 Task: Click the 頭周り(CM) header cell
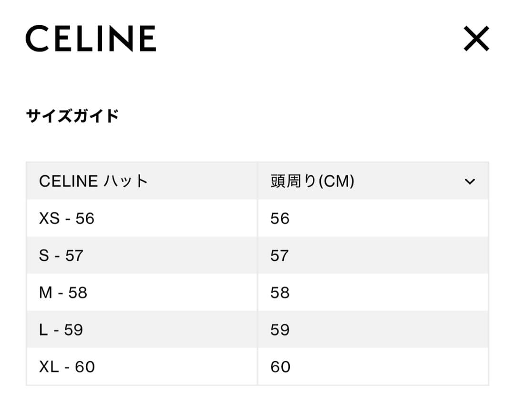[310, 181]
